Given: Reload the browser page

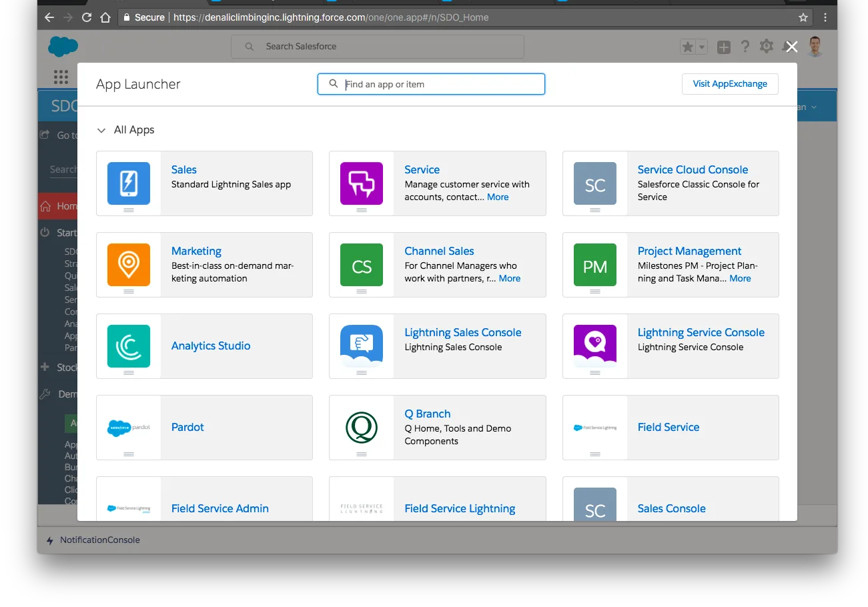Looking at the screenshot, I should click(87, 17).
